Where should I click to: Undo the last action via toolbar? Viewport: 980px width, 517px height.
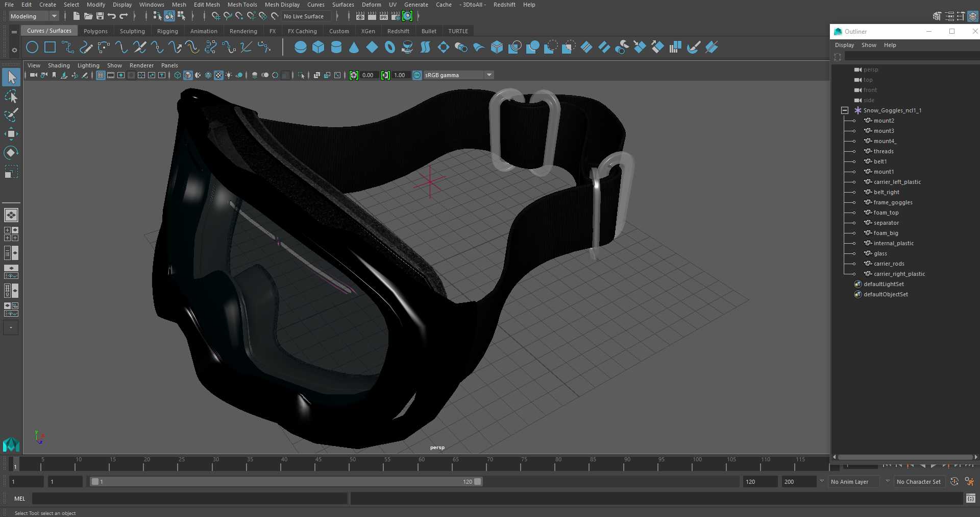[112, 16]
